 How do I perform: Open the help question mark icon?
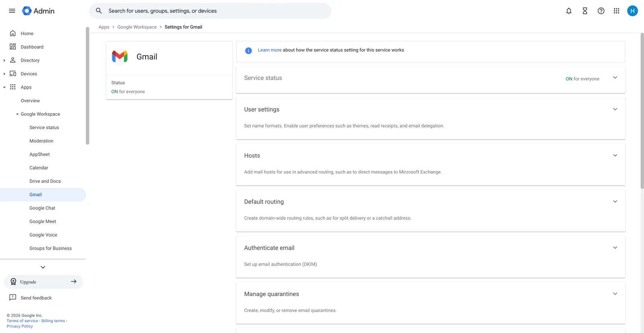(601, 11)
